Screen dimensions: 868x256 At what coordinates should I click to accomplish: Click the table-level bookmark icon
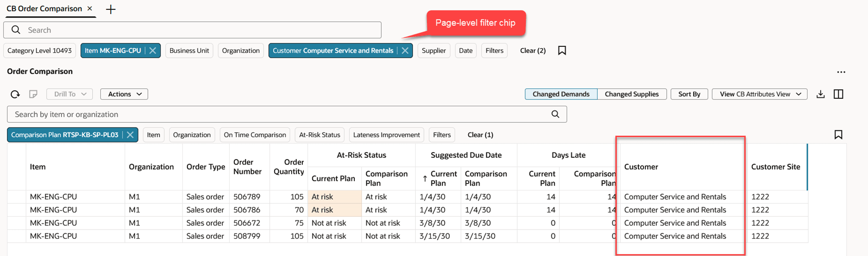click(x=838, y=135)
